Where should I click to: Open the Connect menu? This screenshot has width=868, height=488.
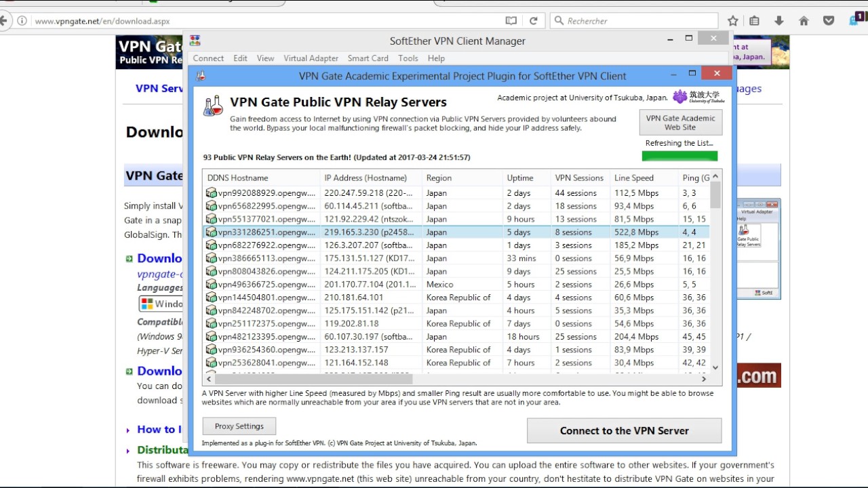click(208, 58)
